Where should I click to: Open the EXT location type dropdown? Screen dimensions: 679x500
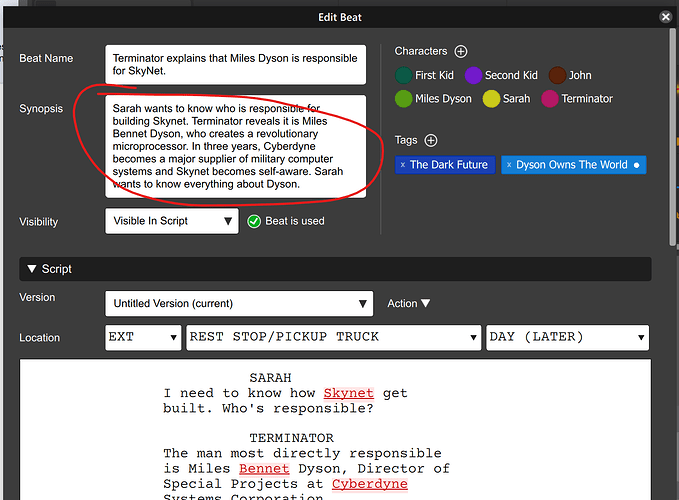point(143,337)
